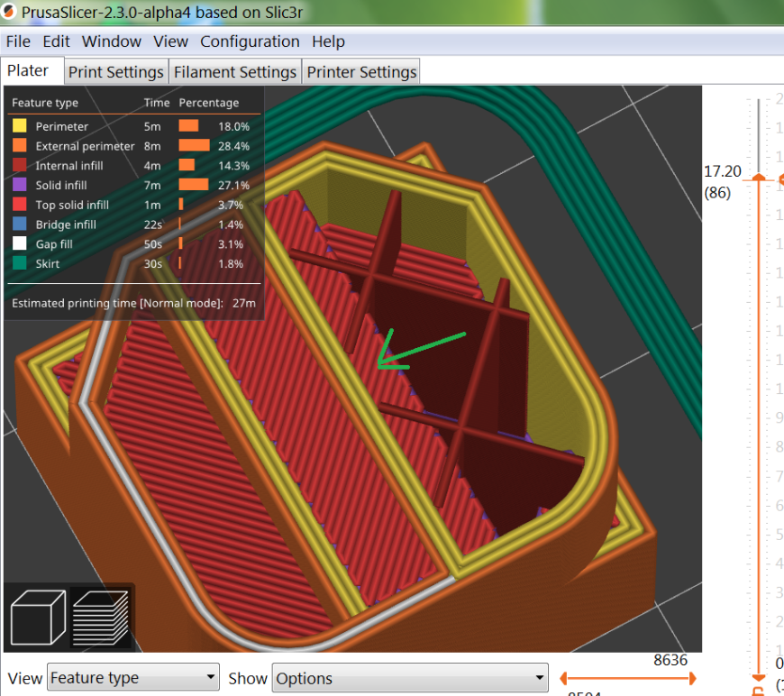Switch to the Printer Settings tab
Viewport: 784px width, 696px height.
tap(361, 72)
